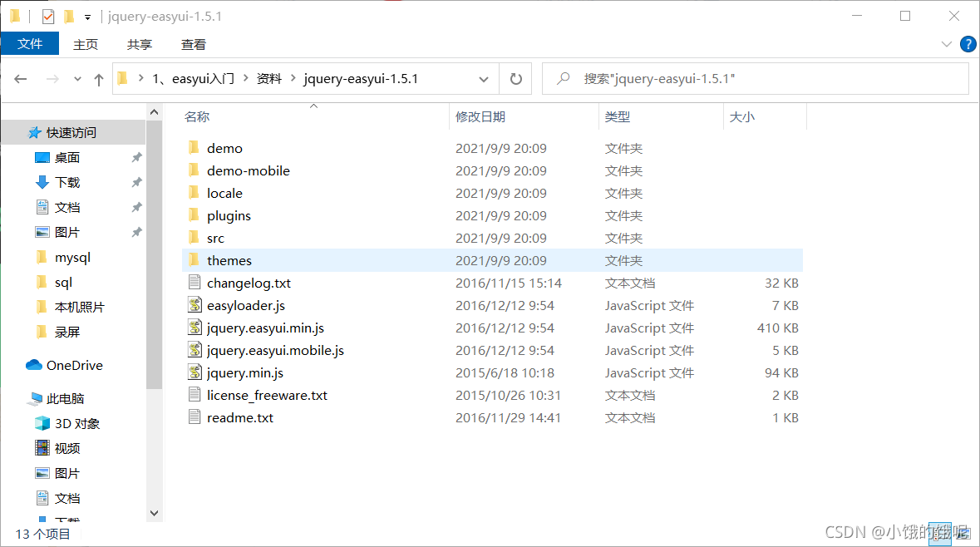This screenshot has height=547, width=980.
Task: Open the recent locations dropdown arrow
Action: click(77, 80)
